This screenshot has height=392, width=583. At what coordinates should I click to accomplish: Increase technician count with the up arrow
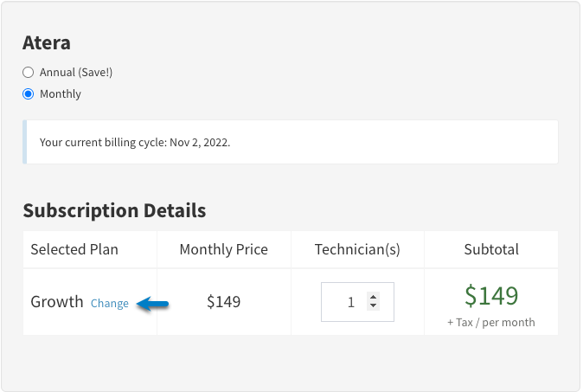click(x=373, y=297)
